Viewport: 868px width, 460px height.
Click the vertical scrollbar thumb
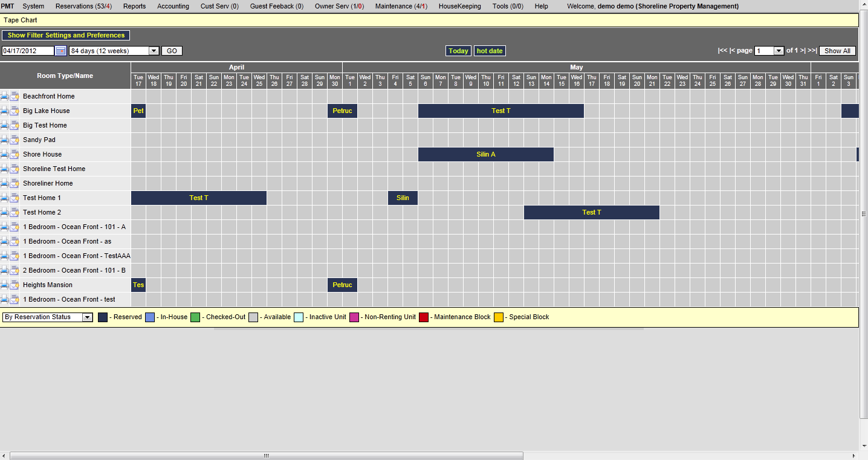tap(863, 213)
